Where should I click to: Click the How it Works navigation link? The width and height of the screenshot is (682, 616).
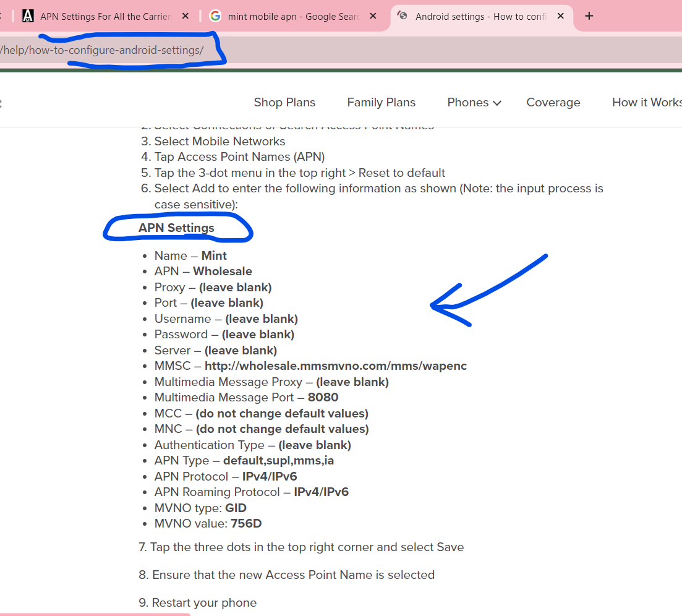(646, 102)
